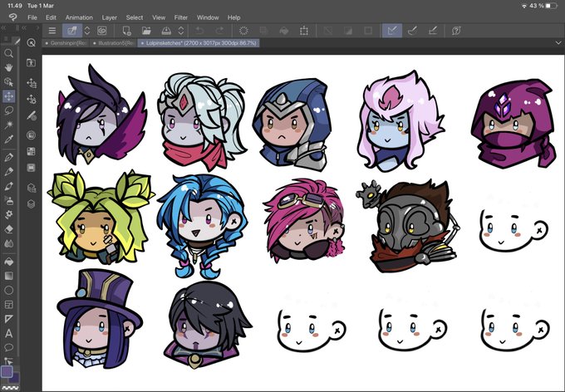The height and width of the screenshot is (392, 565).
Task: Select the Fill bucket tool
Action: pos(8,262)
